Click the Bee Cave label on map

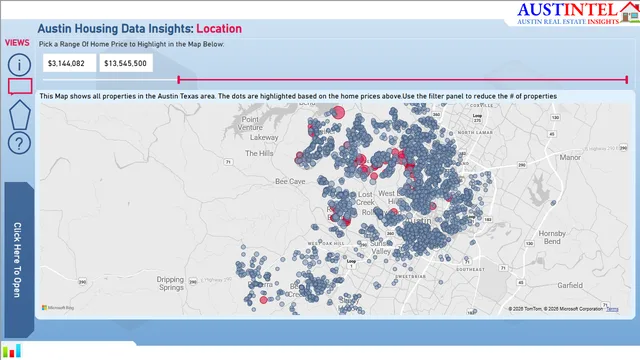tap(290, 181)
